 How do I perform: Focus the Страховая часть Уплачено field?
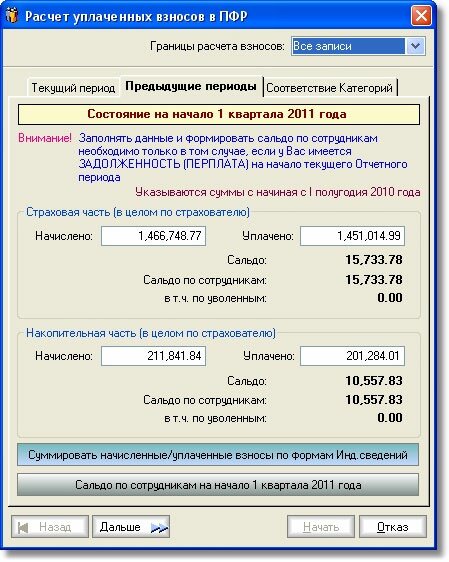[x=352, y=236]
